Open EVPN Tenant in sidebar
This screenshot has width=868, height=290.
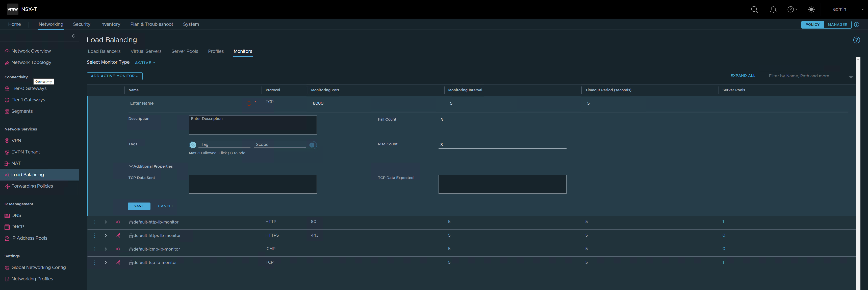pyautogui.click(x=25, y=152)
